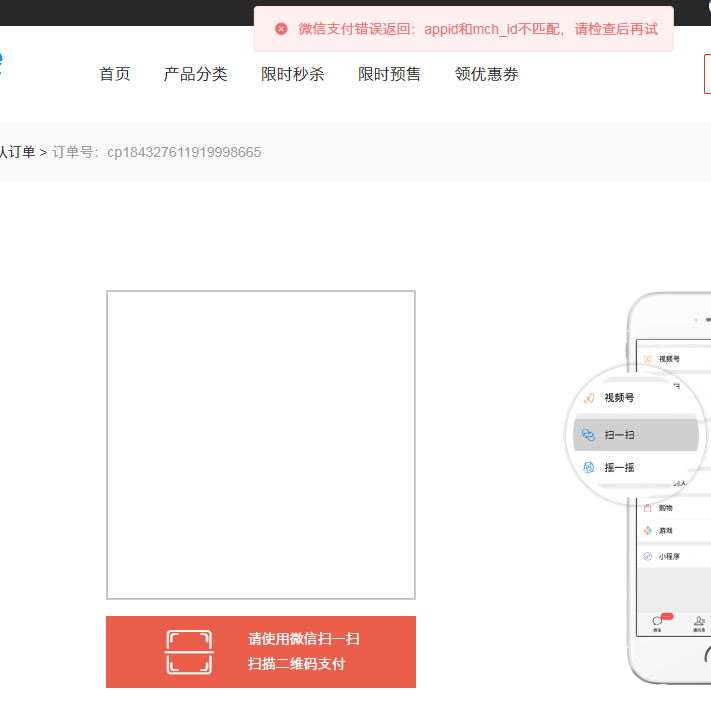Click the small 视频号 icon at the phone's top row
The height and width of the screenshot is (718, 711).
647,359
